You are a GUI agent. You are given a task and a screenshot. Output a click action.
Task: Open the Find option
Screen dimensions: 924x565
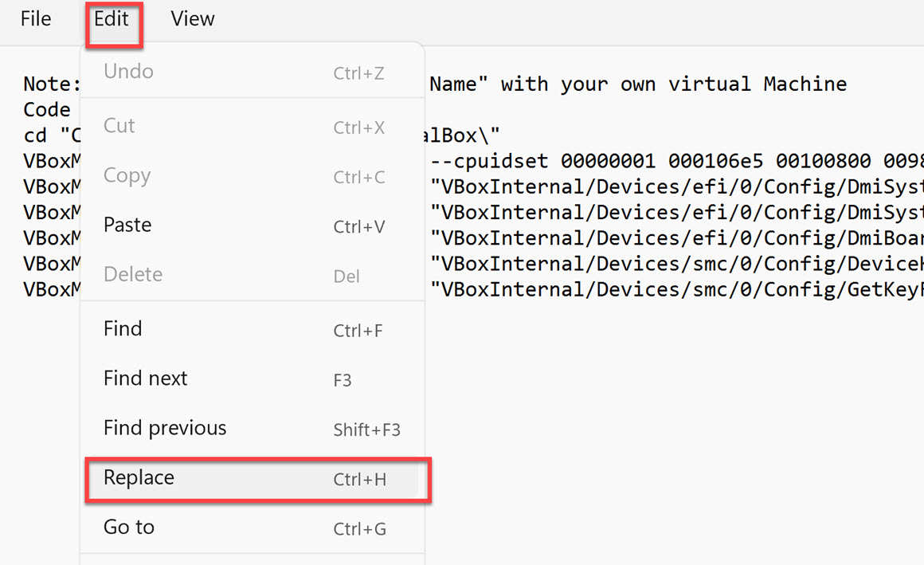tap(123, 328)
